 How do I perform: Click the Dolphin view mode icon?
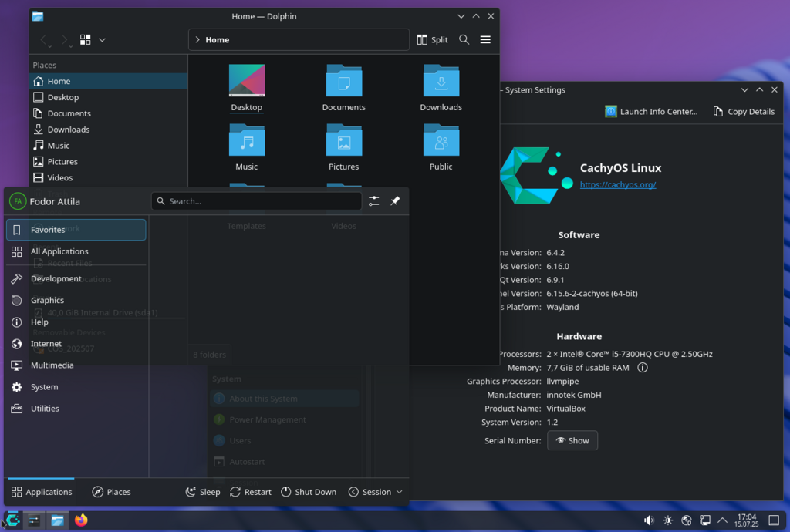tap(86, 39)
